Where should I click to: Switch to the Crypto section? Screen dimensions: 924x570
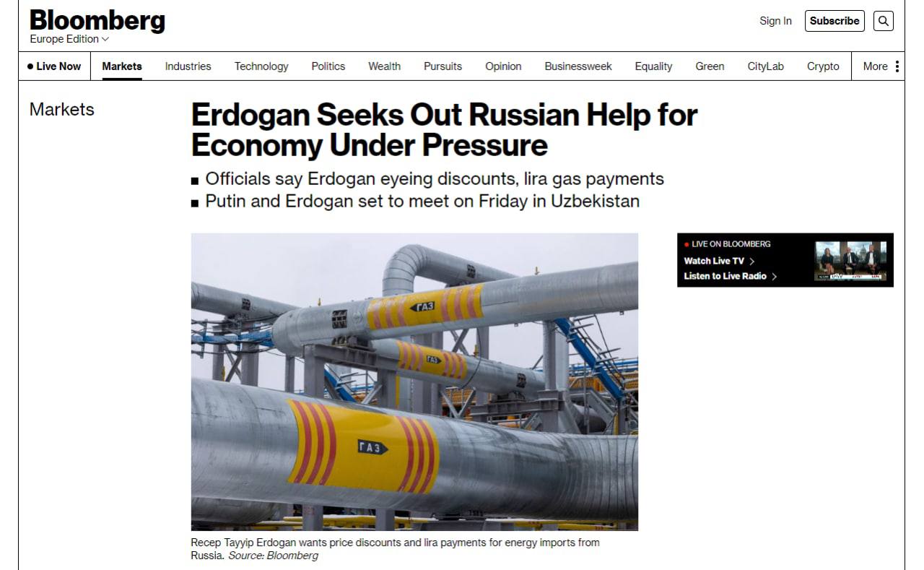coord(823,66)
